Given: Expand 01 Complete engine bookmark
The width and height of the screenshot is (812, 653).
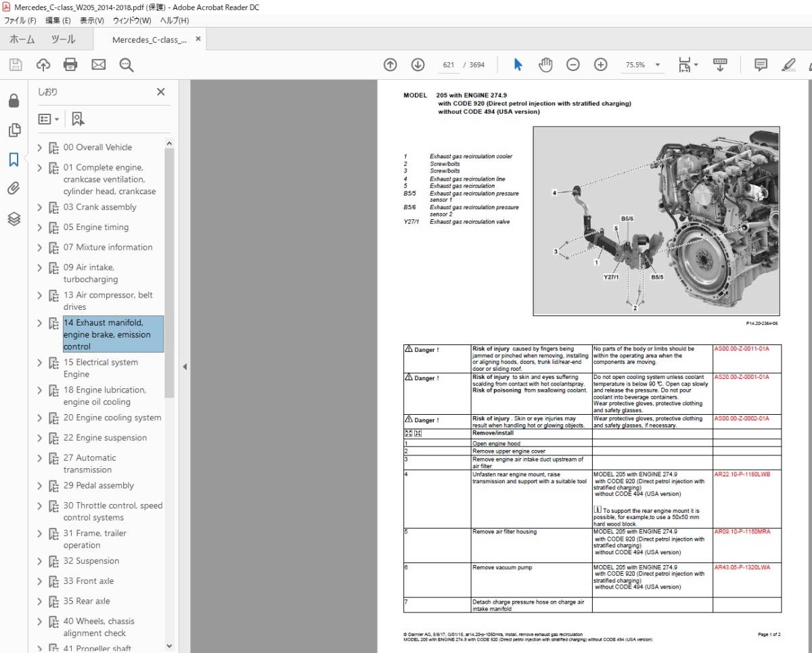Looking at the screenshot, I should point(39,168).
